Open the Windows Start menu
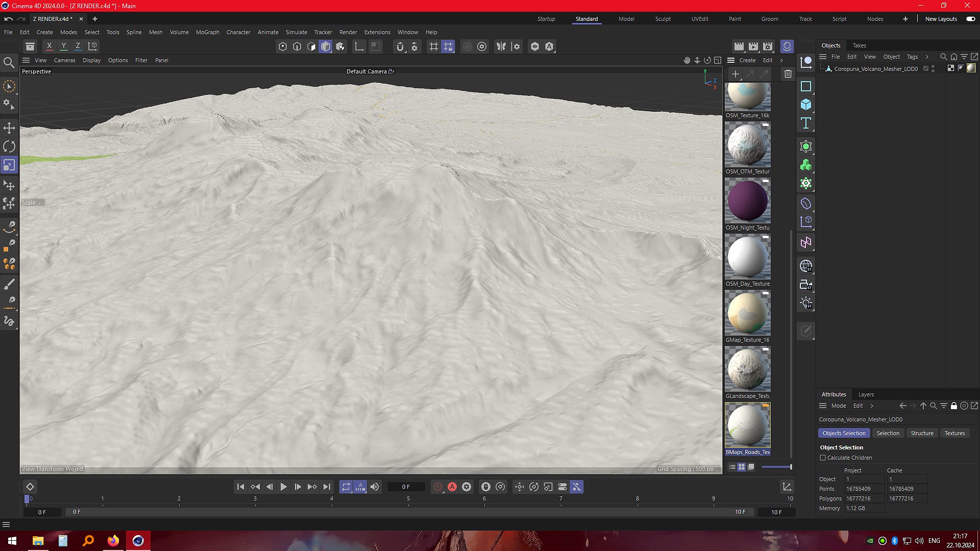 (x=12, y=541)
